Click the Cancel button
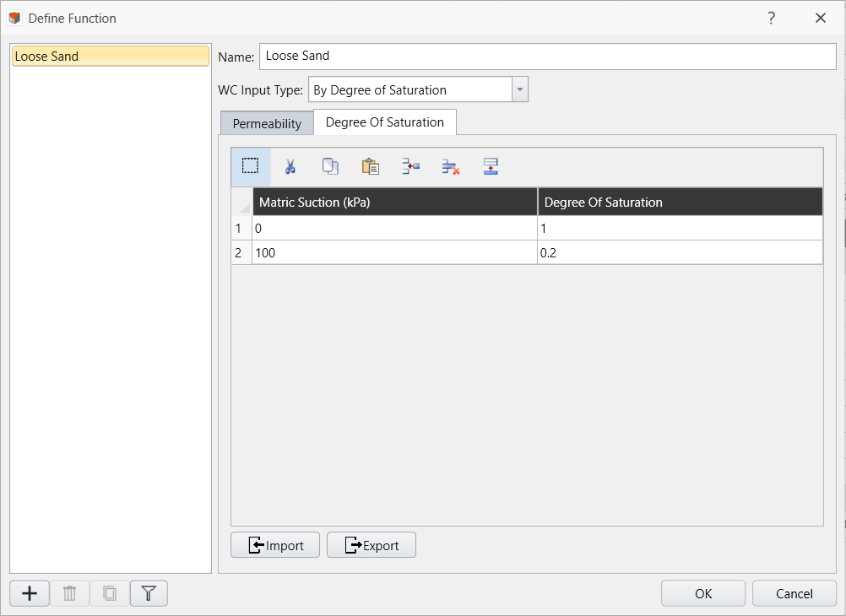This screenshot has width=846, height=616. coord(794,594)
